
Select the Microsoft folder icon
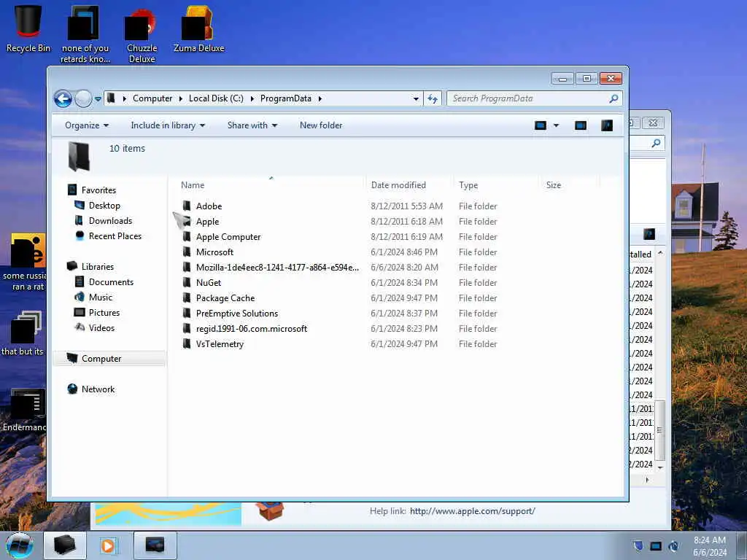point(187,252)
